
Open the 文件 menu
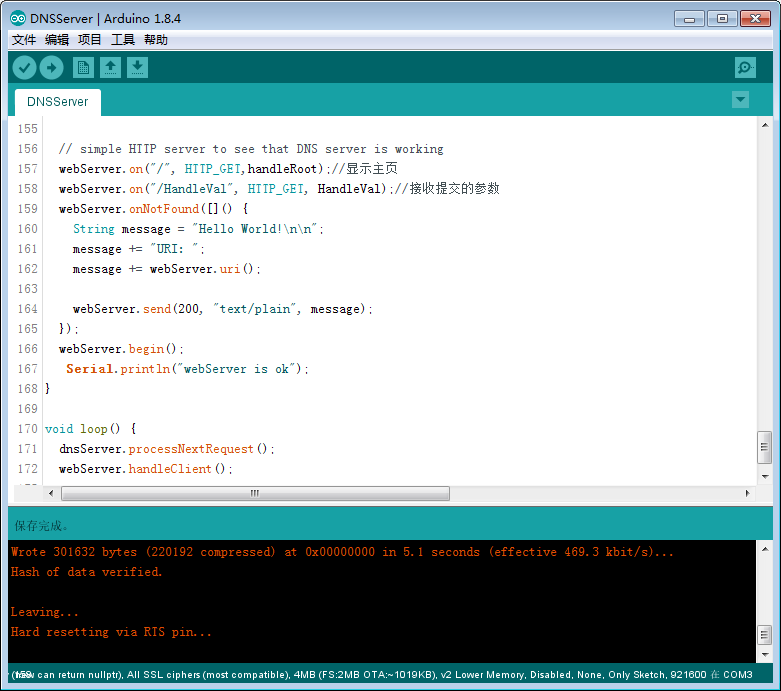point(24,40)
